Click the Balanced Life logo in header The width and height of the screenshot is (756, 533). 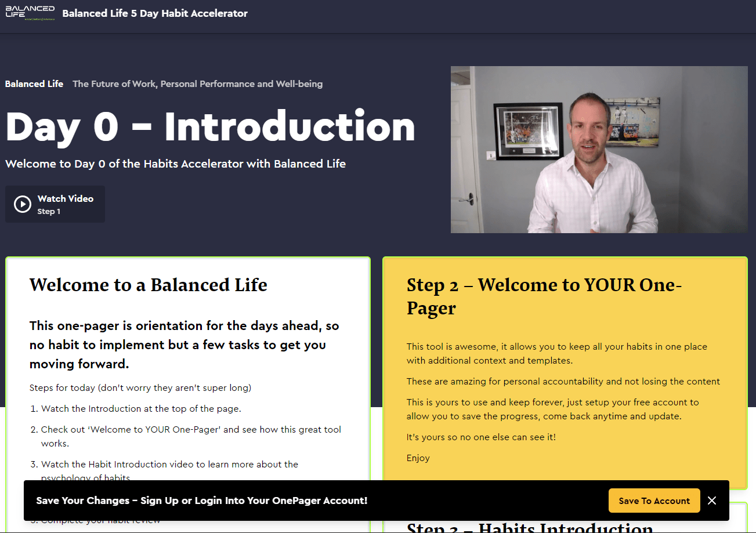pos(30,13)
